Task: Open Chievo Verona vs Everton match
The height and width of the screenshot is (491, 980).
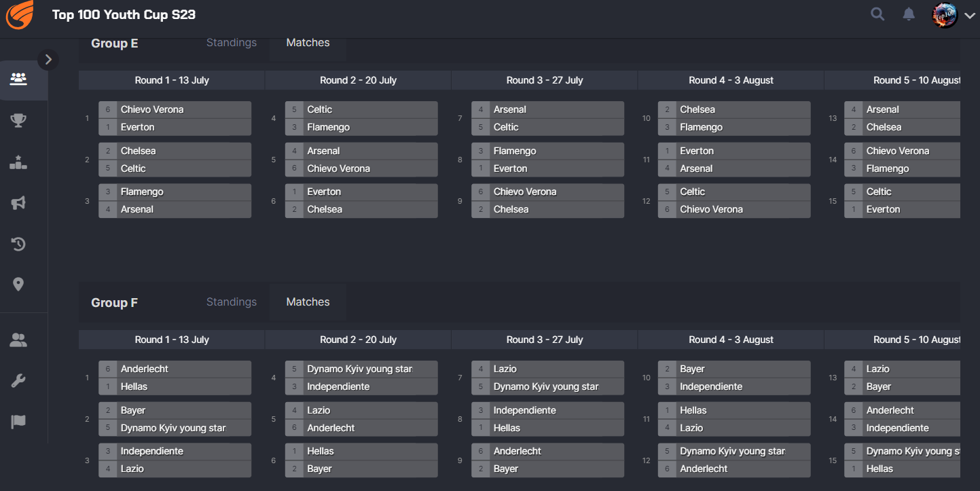Action: click(175, 118)
